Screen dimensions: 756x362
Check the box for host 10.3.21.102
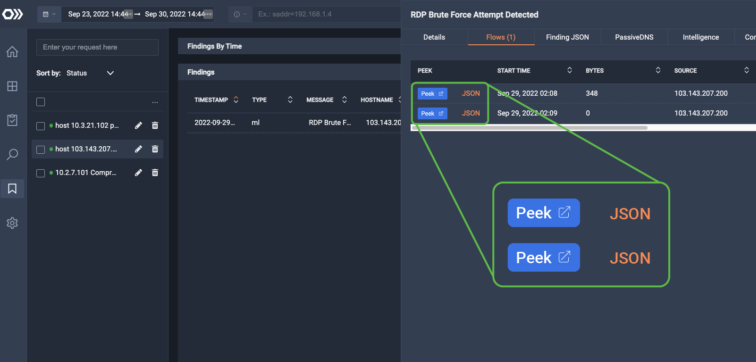40,126
